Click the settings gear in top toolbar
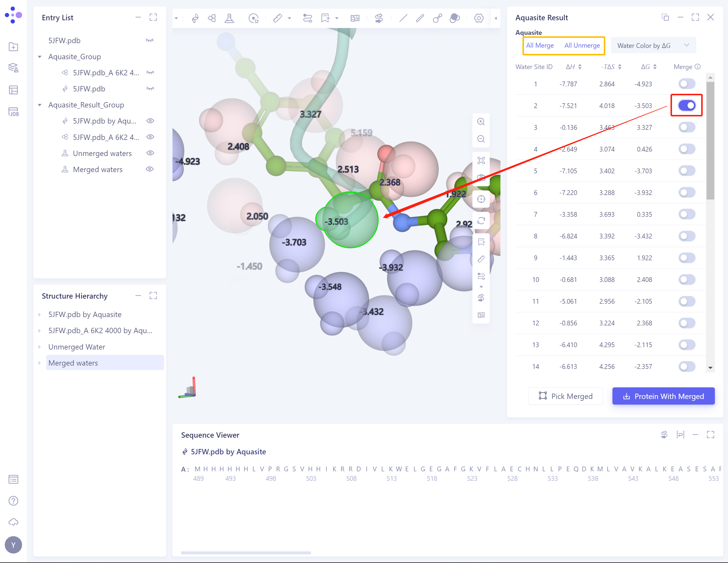The width and height of the screenshot is (728, 563). click(x=479, y=18)
